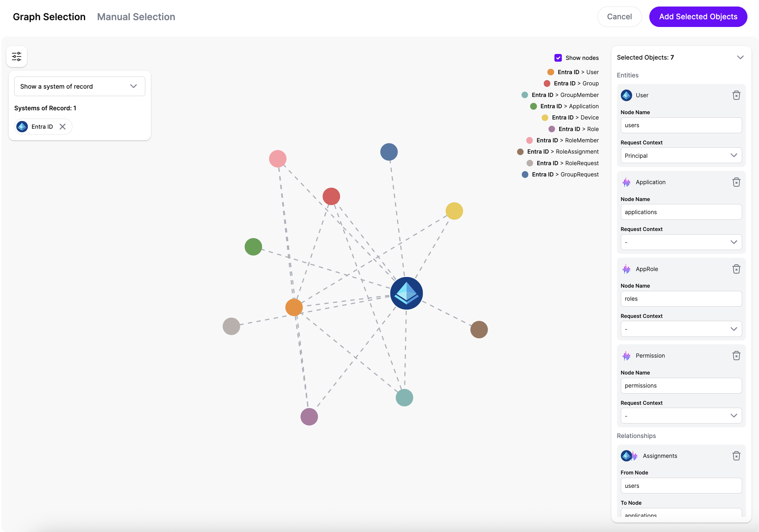
Task: Edit the Node Name field 'permissions'
Action: (681, 386)
